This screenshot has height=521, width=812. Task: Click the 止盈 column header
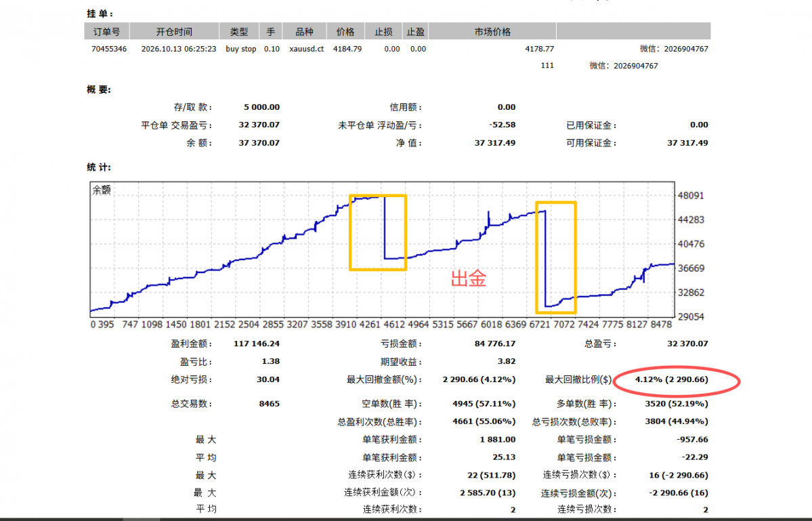pos(415,32)
